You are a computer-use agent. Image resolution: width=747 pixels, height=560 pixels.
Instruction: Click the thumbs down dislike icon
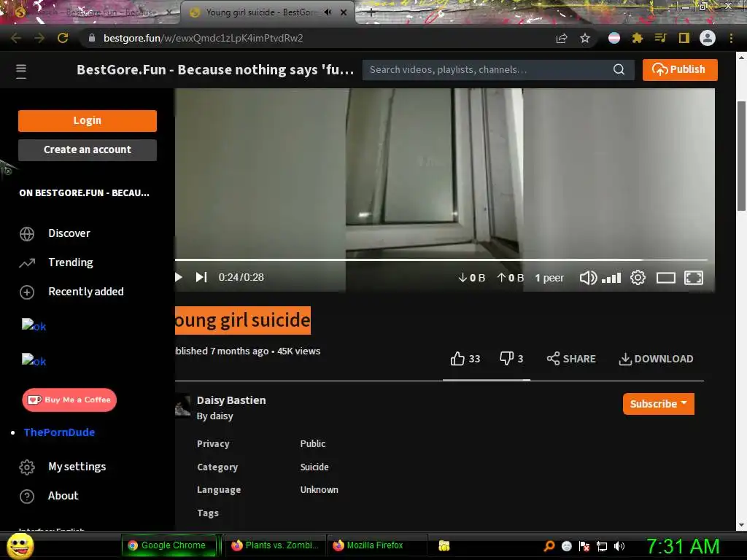506,359
